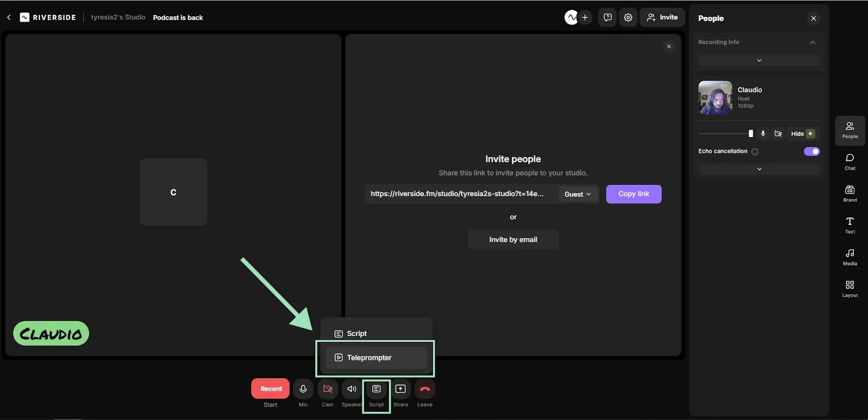Open studio settings gear icon
This screenshot has height=420, width=868.
(x=628, y=17)
